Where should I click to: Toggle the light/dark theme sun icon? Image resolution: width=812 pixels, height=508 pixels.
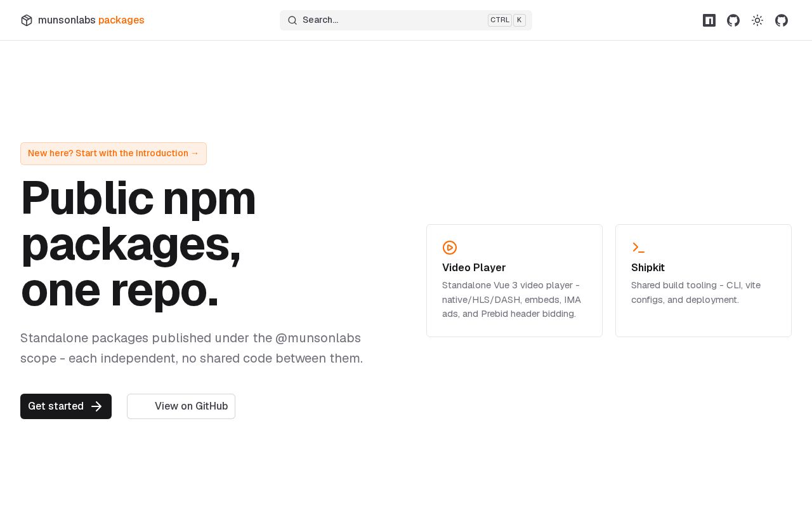(x=757, y=20)
